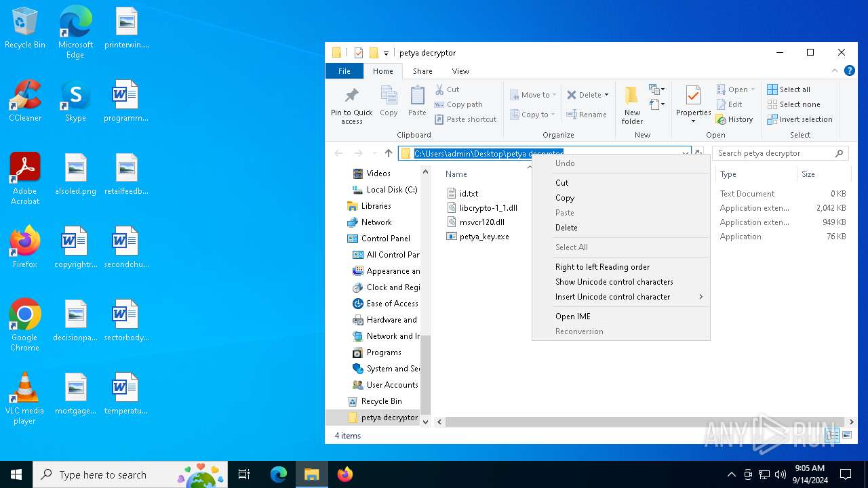Image resolution: width=868 pixels, height=488 pixels.
Task: Select the msvcr120.dll file
Action: click(x=482, y=222)
